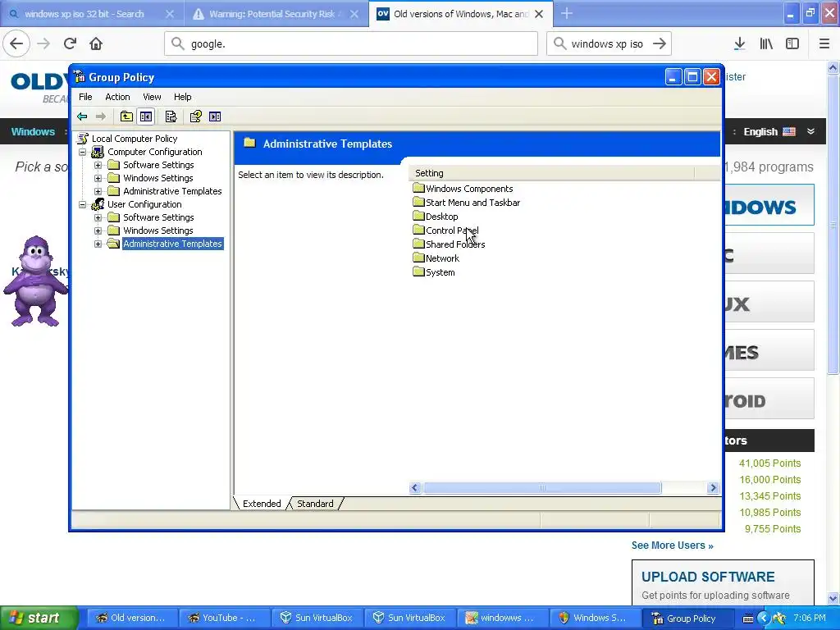The image size is (840, 630).
Task: Switch to the Extended tab
Action: pyautogui.click(x=262, y=504)
